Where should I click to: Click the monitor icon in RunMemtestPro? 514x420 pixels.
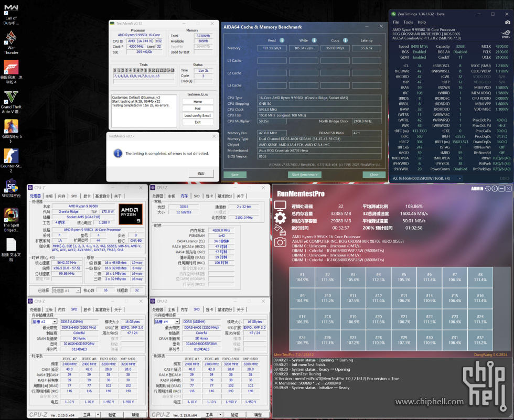point(280,206)
